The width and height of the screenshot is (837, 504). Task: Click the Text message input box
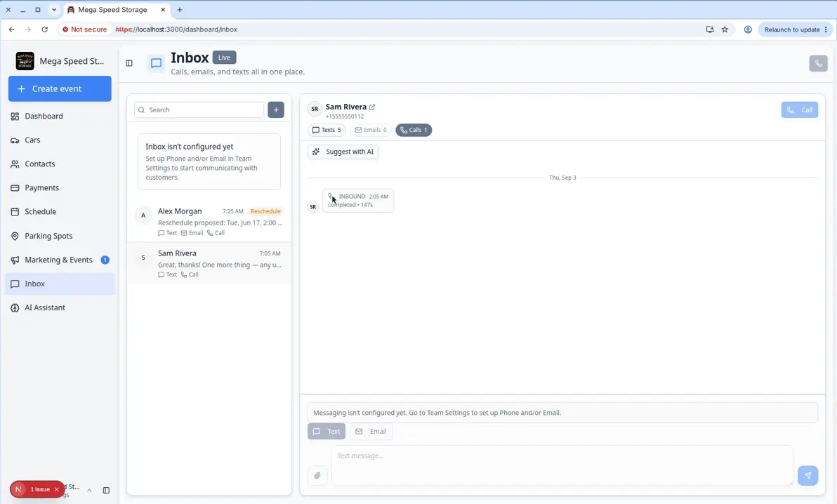pos(562,465)
